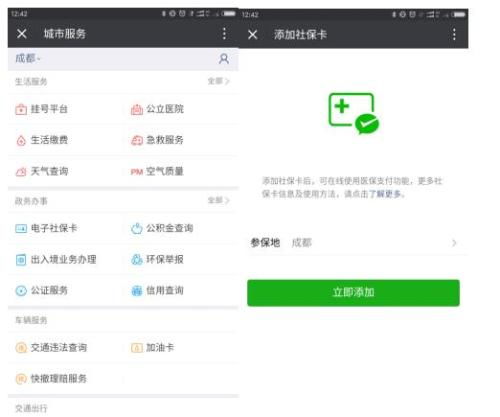Tap the 天气查询 weather icon
Viewport: 500px width, 417px height.
point(21,172)
